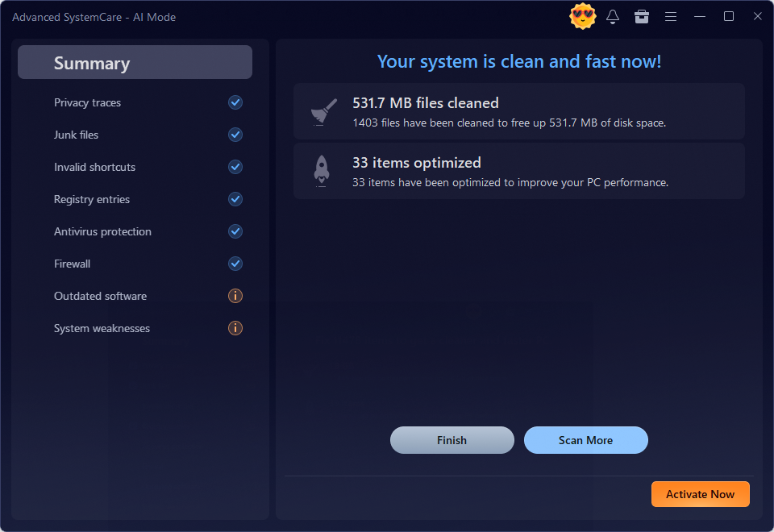Maximize the Advanced SystemCare window
This screenshot has width=774, height=532.
(x=729, y=17)
